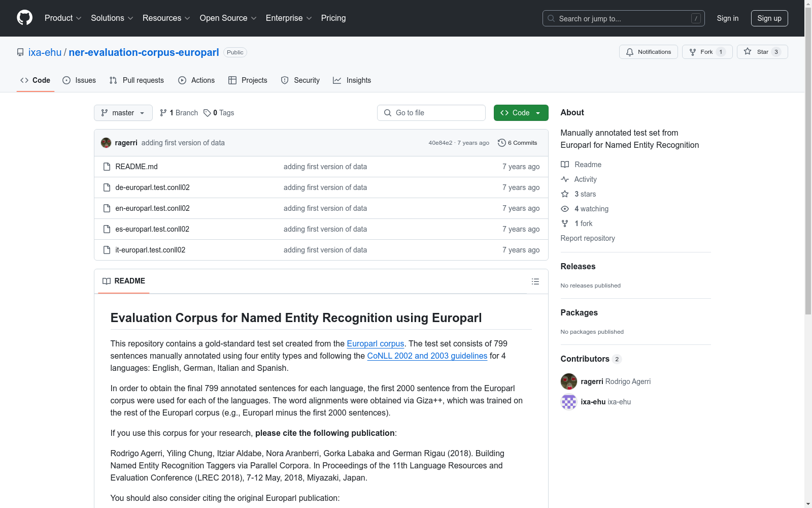The height and width of the screenshot is (508, 812).
Task: Open the Code tab
Action: 35,80
